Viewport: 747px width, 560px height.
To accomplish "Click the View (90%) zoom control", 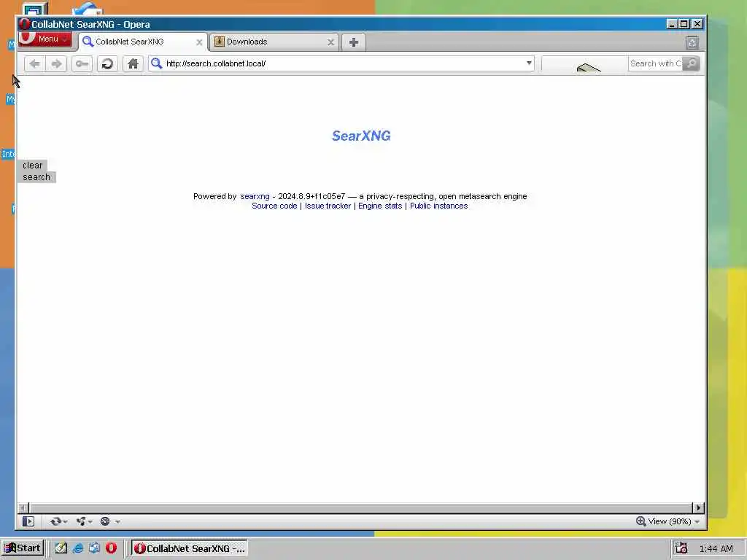I will pos(664,521).
